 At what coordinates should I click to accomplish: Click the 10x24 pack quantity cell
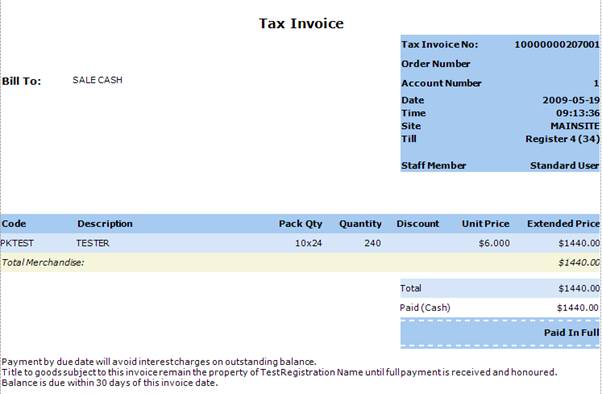309,243
